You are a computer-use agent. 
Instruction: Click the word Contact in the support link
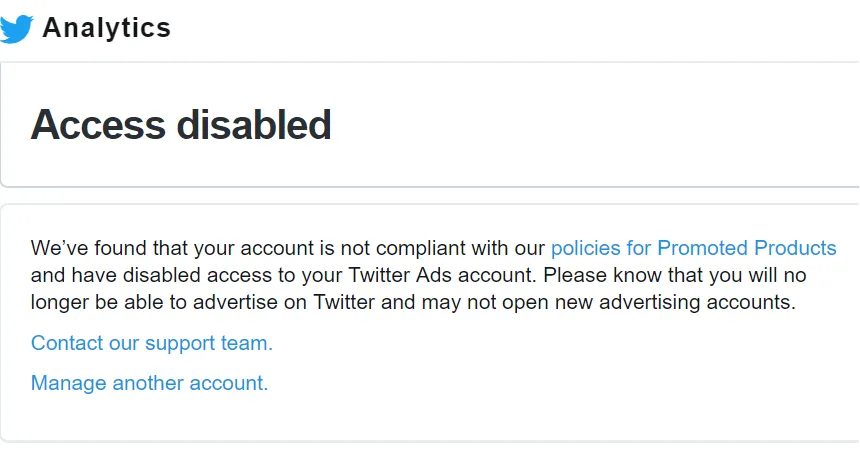(66, 343)
